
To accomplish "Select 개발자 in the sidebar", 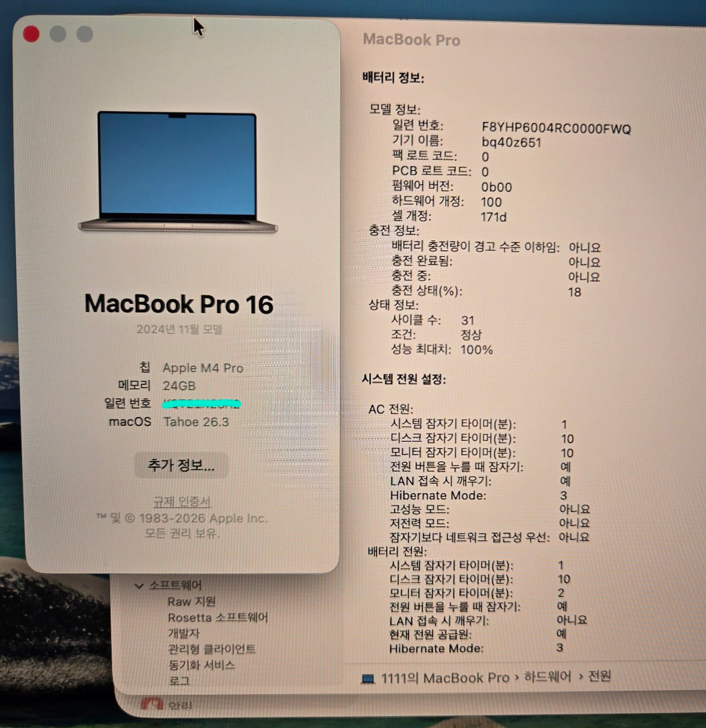I will [x=184, y=633].
